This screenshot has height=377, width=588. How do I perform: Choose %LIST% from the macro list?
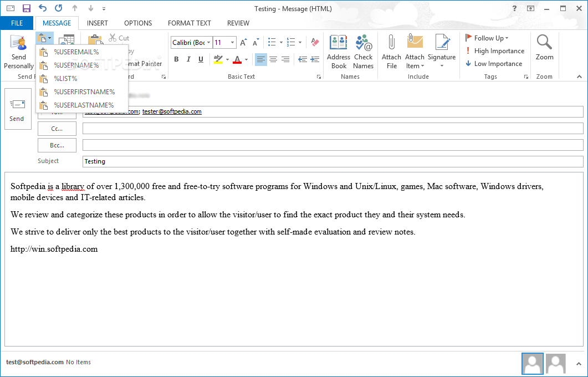coord(82,78)
